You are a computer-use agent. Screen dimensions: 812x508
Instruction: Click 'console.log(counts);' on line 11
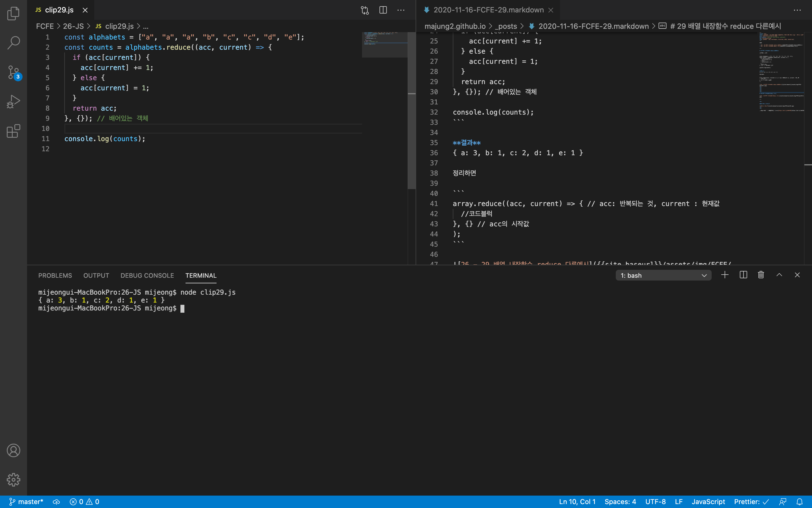[105, 139]
